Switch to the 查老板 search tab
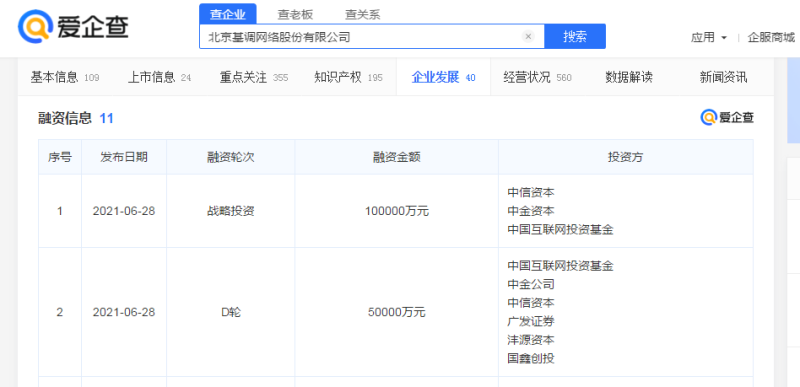Screen dimensions: 800x387 point(295,15)
